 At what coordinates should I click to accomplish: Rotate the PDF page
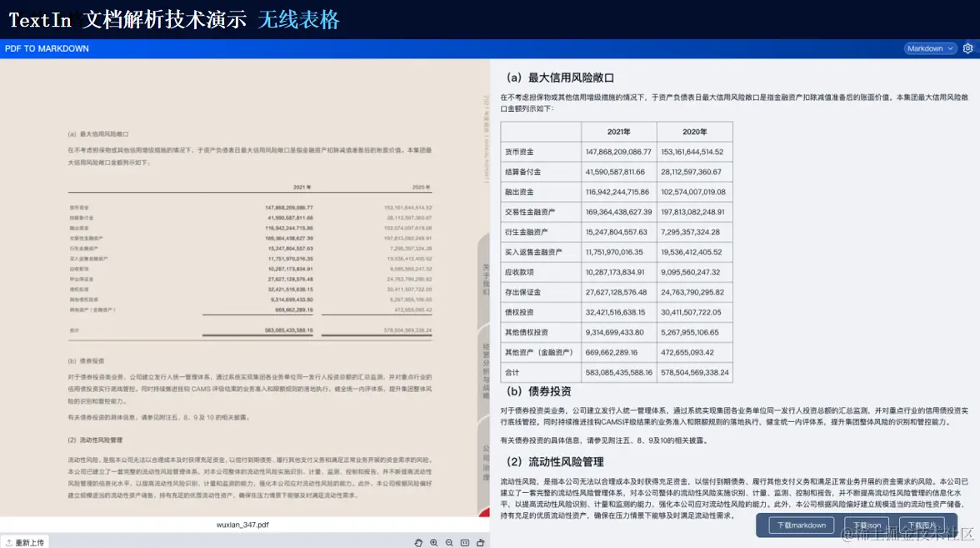coord(480,542)
